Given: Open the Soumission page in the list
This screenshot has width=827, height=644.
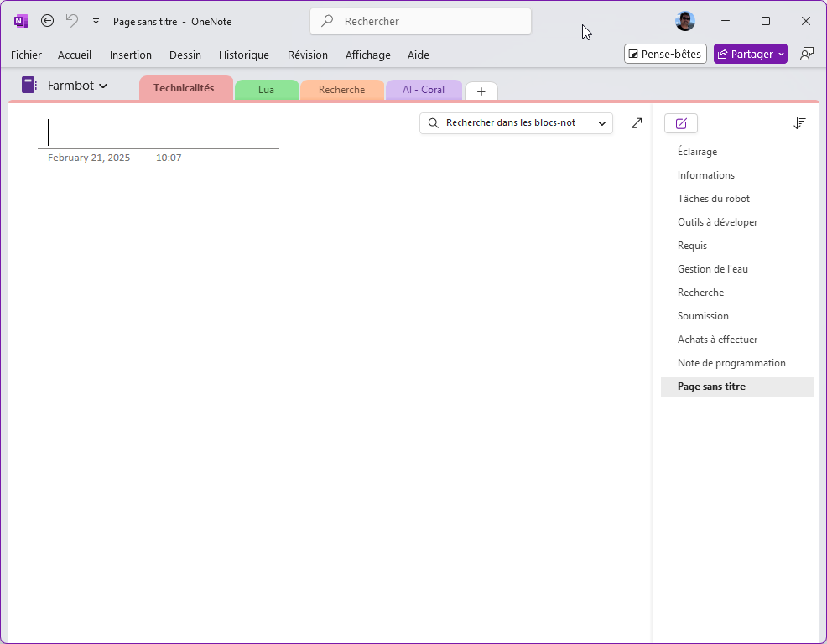Looking at the screenshot, I should [x=737, y=316].
